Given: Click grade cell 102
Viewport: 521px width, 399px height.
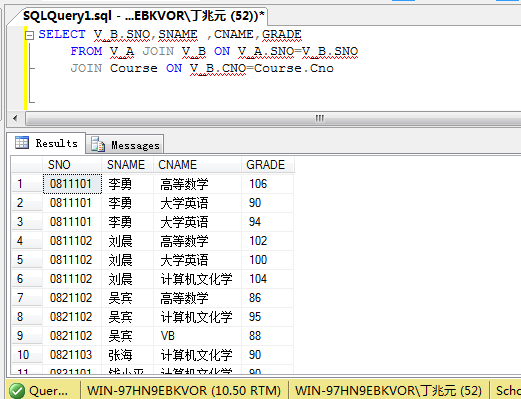Looking at the screenshot, I should coord(267,241).
